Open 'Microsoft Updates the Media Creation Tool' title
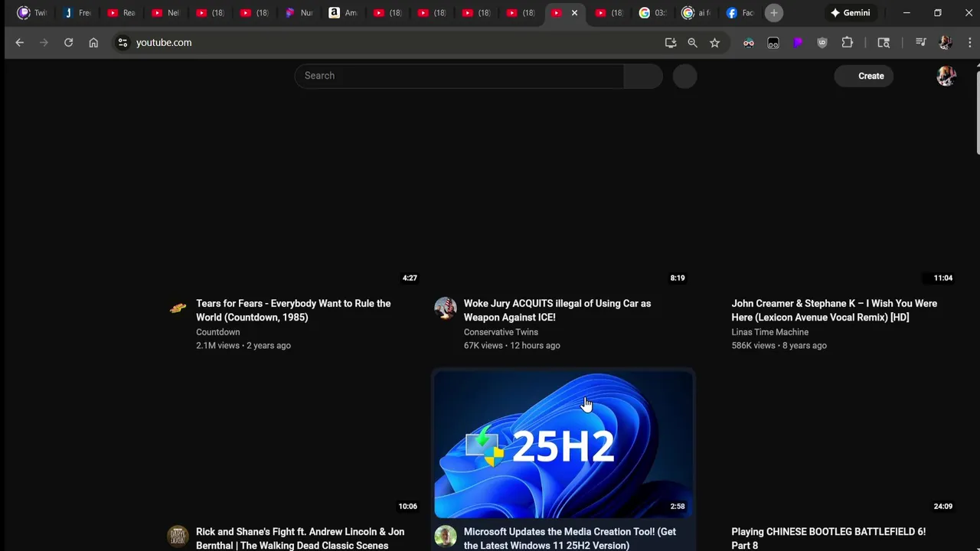This screenshot has height=551, width=980. coord(570,538)
